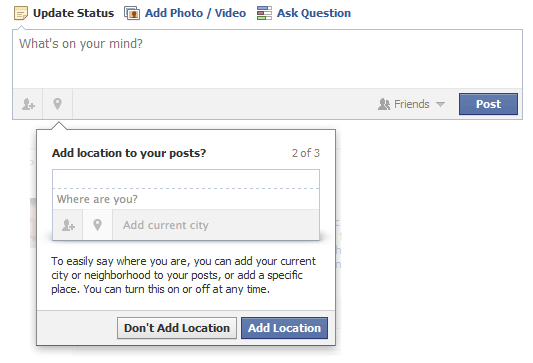Click the Don't Add Location button
The width and height of the screenshot is (533, 363).
pos(177,328)
